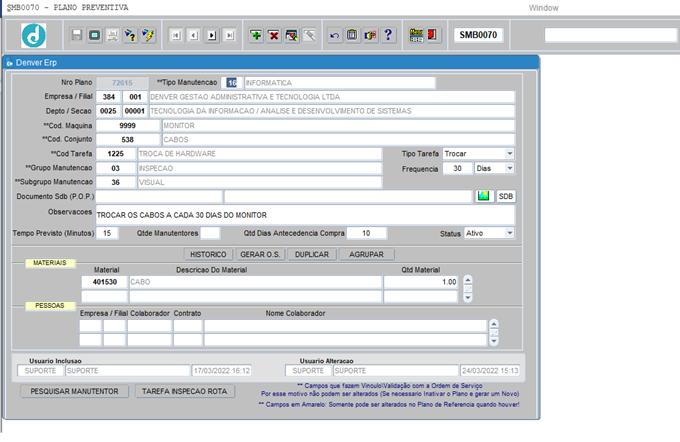
Task: Click the grayed eraser icon
Action: tap(310, 35)
